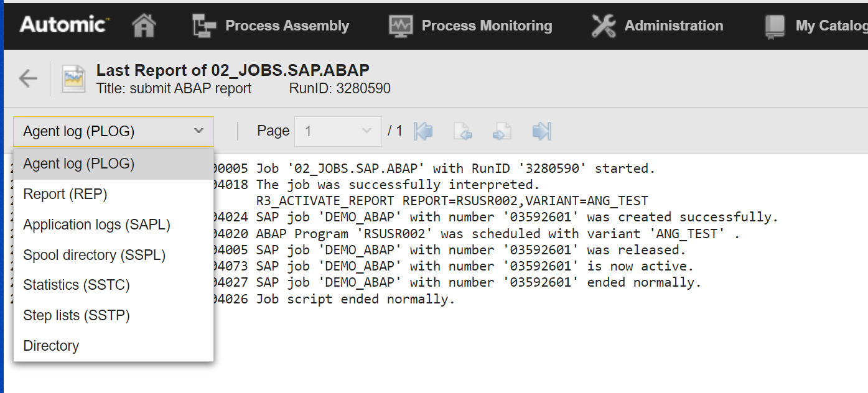
Task: Go to the previous report page
Action: 462,131
